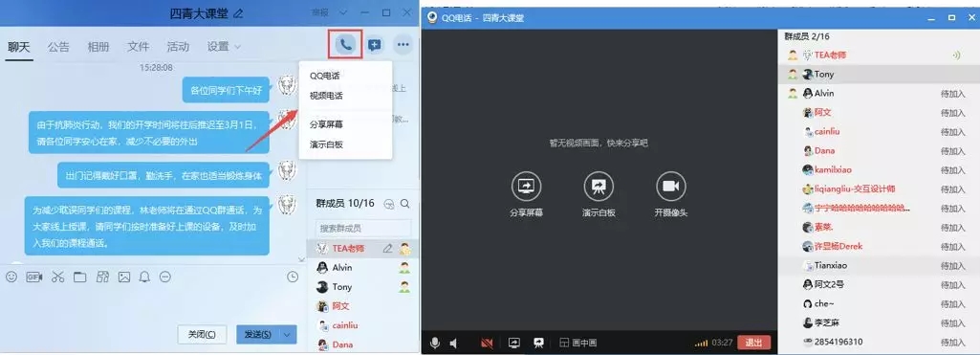Open title bar chevron menu in chat window
Viewport: 980px width, 355px height.
coord(343,12)
